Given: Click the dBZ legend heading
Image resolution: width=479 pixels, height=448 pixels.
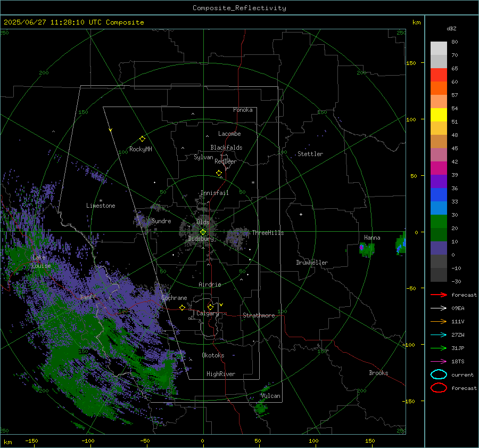Looking at the screenshot, I should coord(451,28).
